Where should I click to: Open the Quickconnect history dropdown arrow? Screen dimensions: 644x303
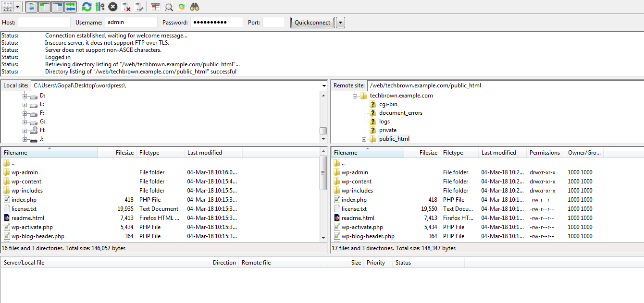(x=340, y=23)
